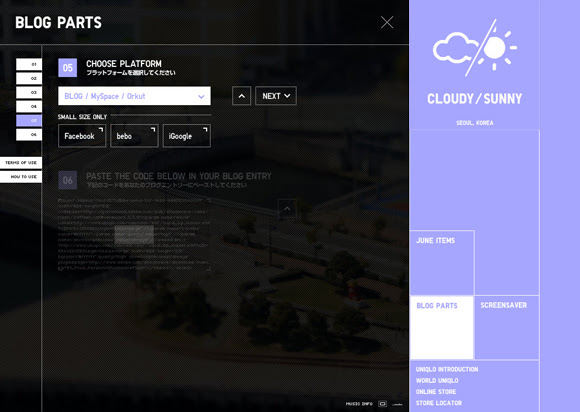
Task: Click the Store Locator link
Action: [x=439, y=403]
